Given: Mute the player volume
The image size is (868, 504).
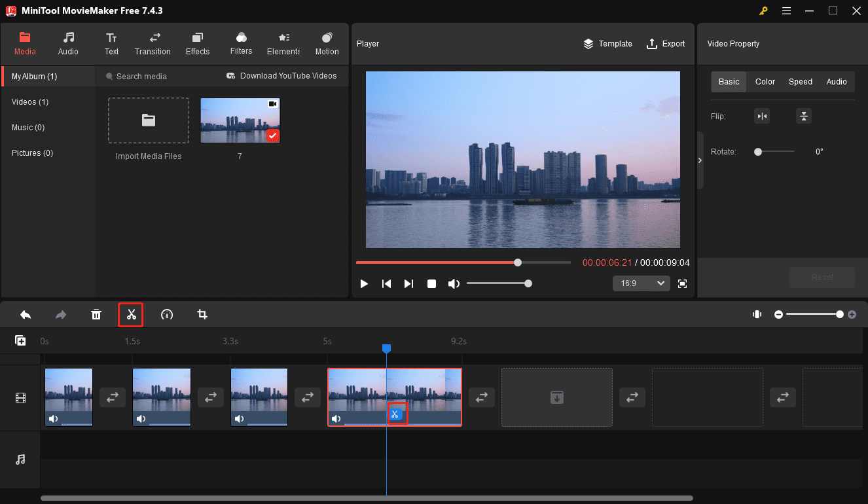Looking at the screenshot, I should [x=454, y=283].
